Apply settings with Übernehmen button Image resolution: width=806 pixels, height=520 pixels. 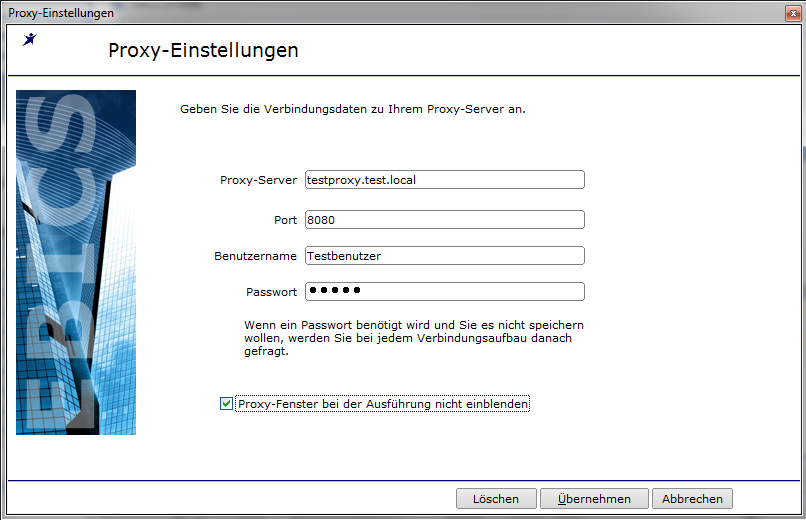[594, 499]
